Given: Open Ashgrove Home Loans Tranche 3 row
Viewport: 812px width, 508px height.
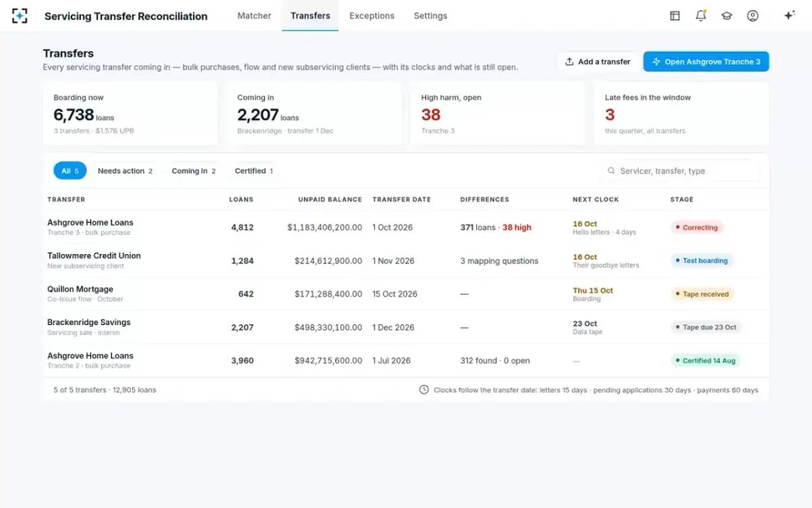Looking at the screenshot, I should point(406,227).
